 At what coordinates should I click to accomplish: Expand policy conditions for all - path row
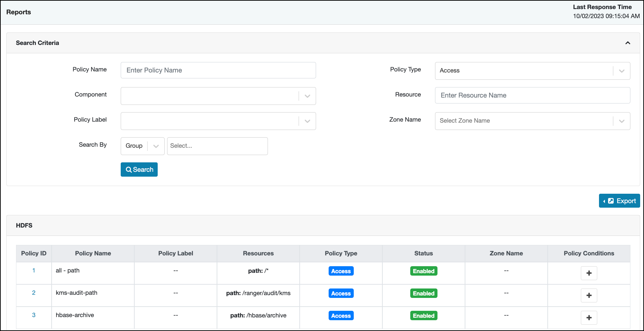point(589,273)
